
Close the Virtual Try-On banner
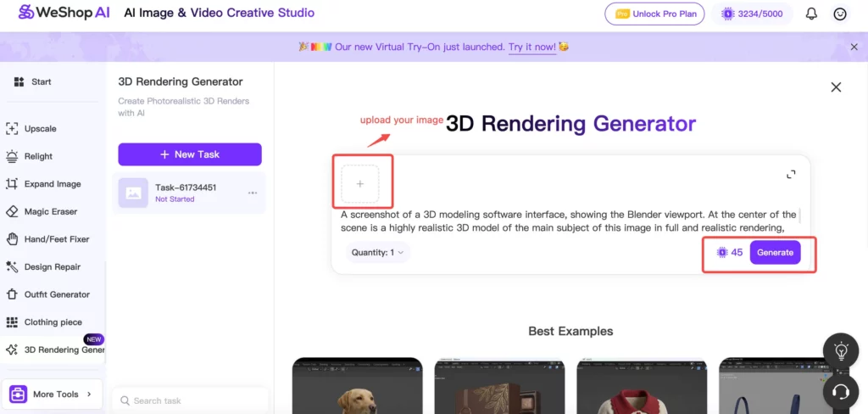pyautogui.click(x=854, y=48)
